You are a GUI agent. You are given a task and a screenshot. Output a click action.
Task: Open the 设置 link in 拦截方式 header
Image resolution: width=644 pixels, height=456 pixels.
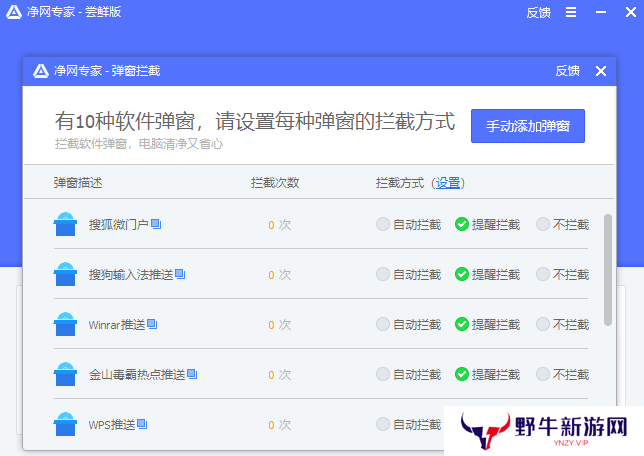pos(448,183)
